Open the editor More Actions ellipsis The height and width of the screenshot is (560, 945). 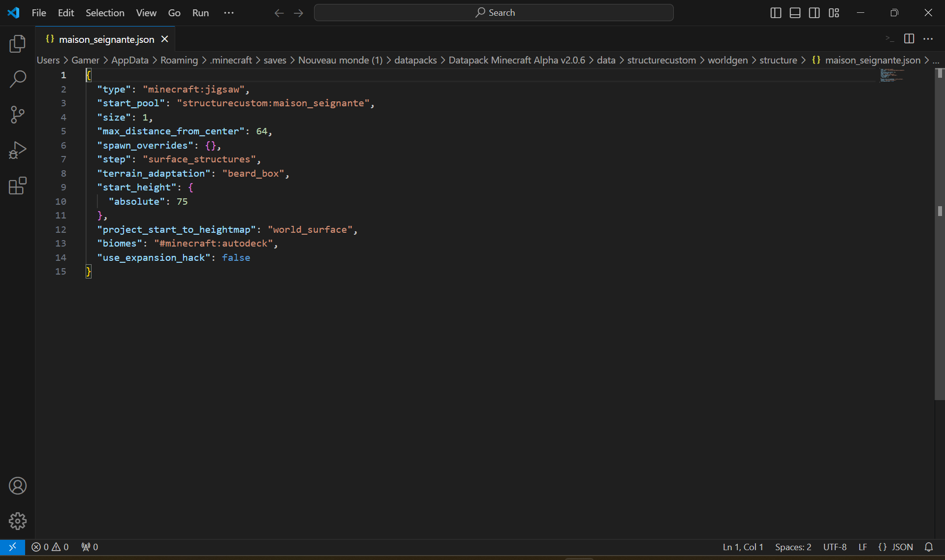click(x=928, y=39)
